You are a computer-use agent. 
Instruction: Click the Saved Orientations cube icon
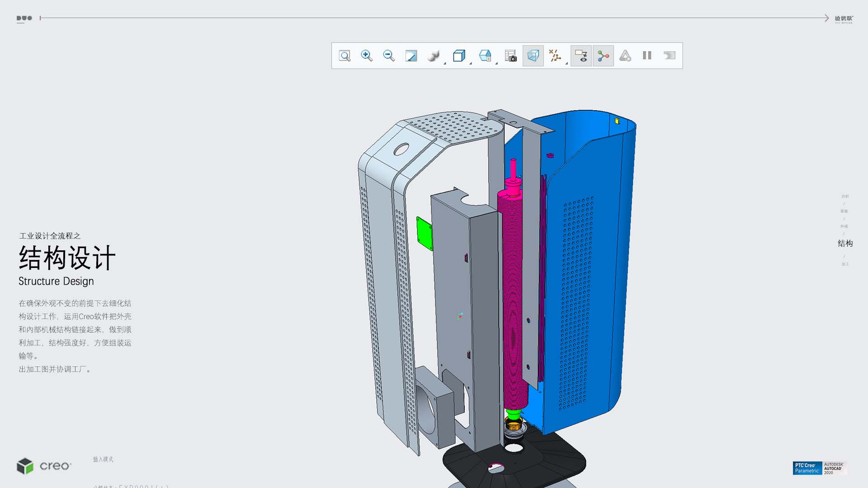[459, 56]
